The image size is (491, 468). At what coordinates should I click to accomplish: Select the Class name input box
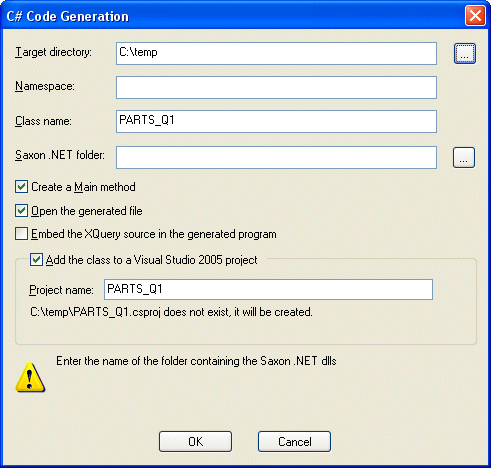pos(276,121)
